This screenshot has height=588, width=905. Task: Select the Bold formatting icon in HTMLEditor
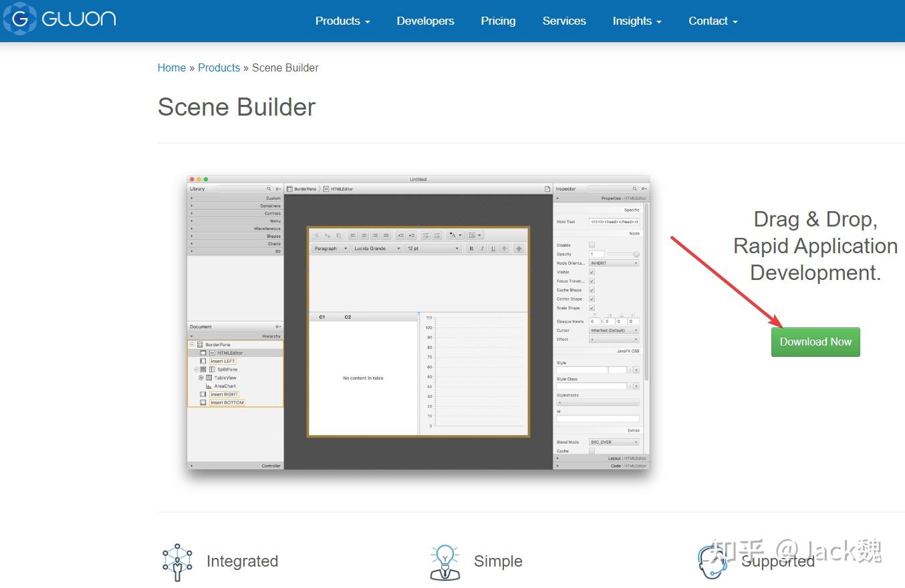pyautogui.click(x=472, y=249)
